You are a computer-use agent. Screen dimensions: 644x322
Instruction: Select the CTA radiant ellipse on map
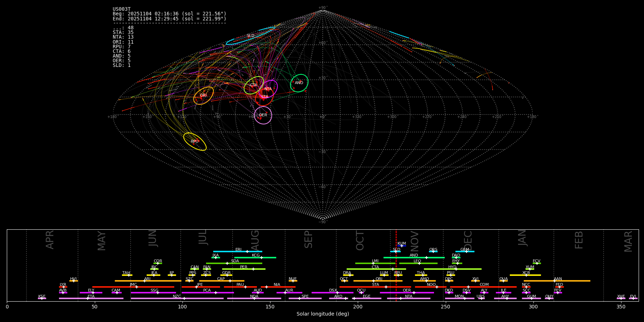pos(253,85)
